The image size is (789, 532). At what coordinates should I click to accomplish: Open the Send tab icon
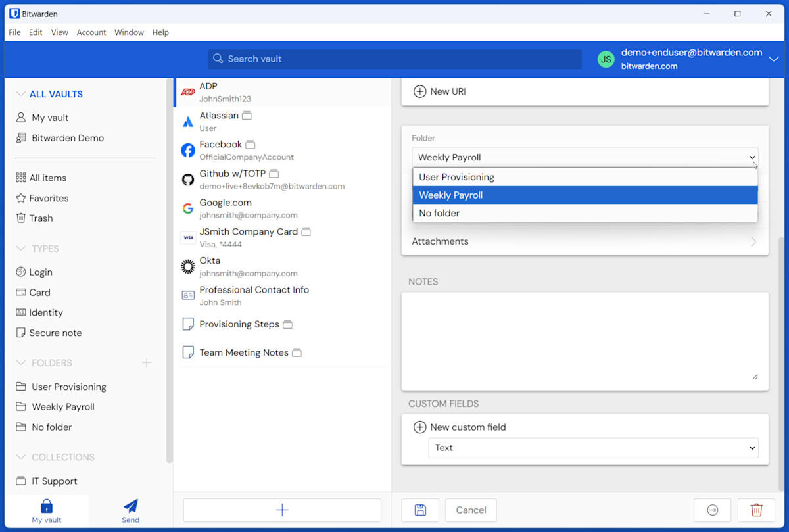coord(130,510)
